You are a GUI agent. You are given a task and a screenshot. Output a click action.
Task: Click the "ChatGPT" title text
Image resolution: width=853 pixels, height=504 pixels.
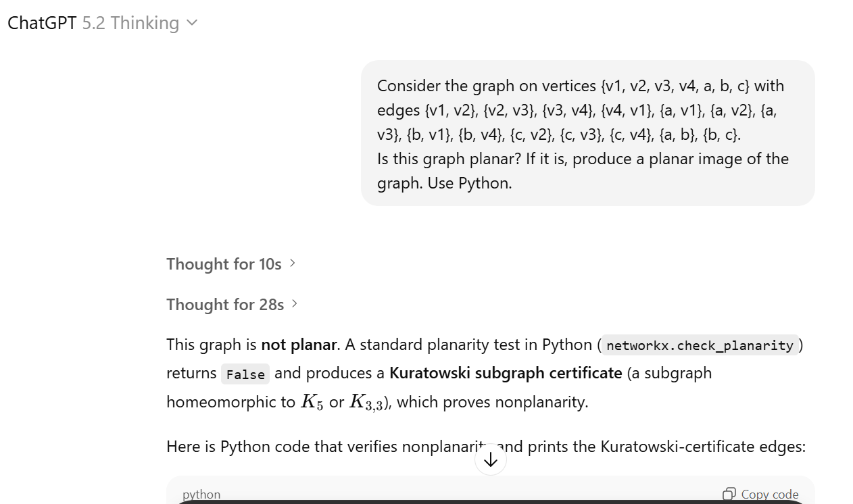(42, 23)
